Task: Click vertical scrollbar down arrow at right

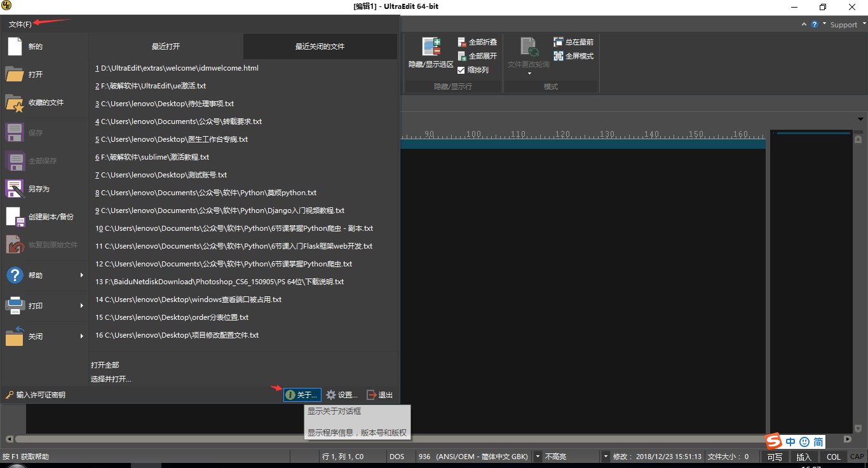Action: tap(858, 429)
